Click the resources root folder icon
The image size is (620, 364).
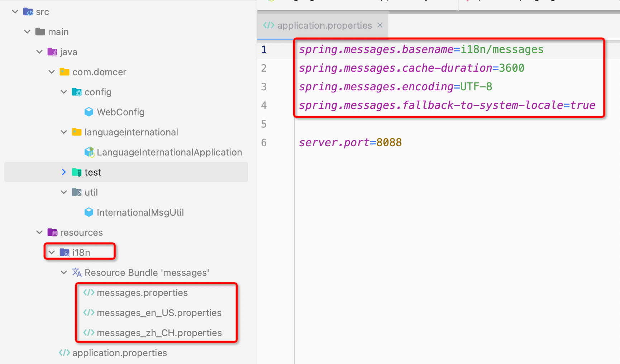tap(52, 233)
